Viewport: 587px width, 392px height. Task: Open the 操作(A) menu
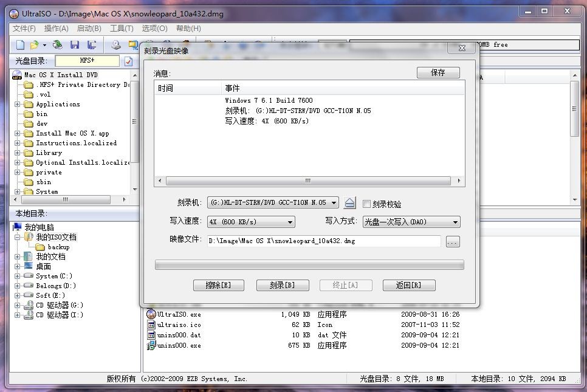coord(56,29)
